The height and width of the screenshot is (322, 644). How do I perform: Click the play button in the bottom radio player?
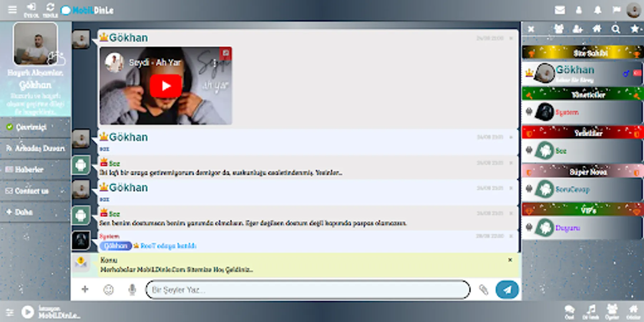coord(28,312)
